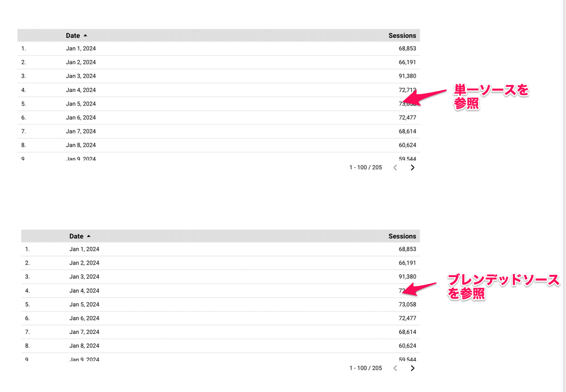Select Jan 1, 2024 row in top table

(x=219, y=49)
